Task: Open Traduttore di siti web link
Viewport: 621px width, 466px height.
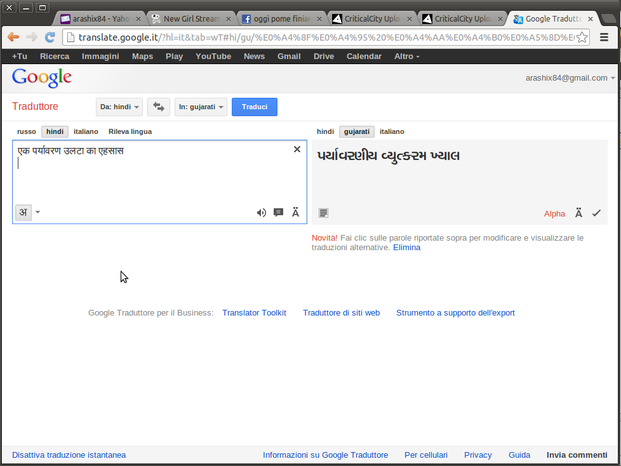Action: pyautogui.click(x=341, y=313)
